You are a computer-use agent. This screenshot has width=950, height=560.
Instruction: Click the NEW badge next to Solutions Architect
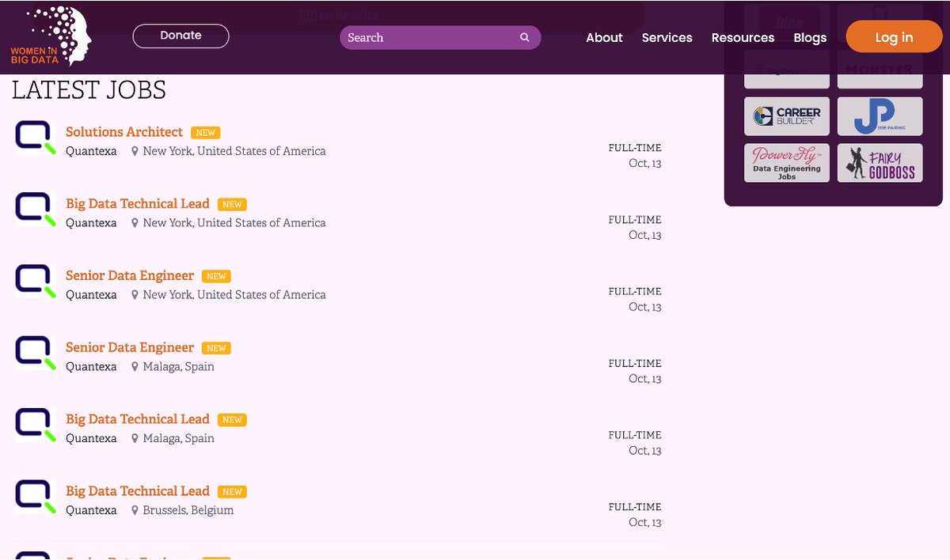(x=206, y=133)
